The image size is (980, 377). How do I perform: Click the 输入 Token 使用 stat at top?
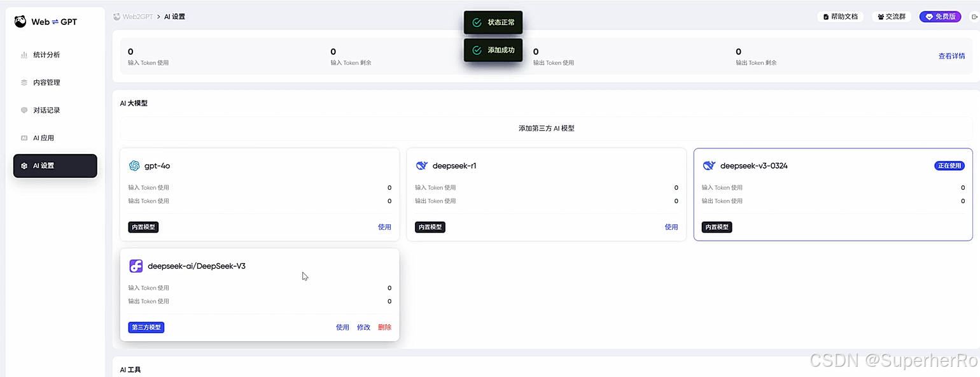point(148,56)
